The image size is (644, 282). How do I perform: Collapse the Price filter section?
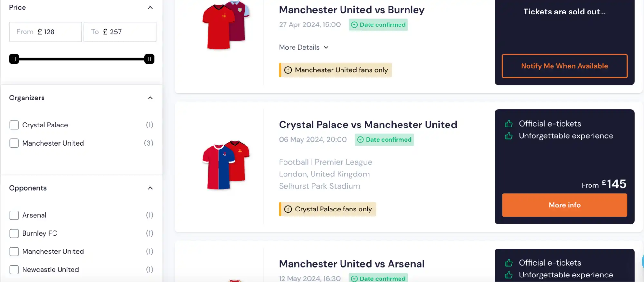[x=150, y=7]
